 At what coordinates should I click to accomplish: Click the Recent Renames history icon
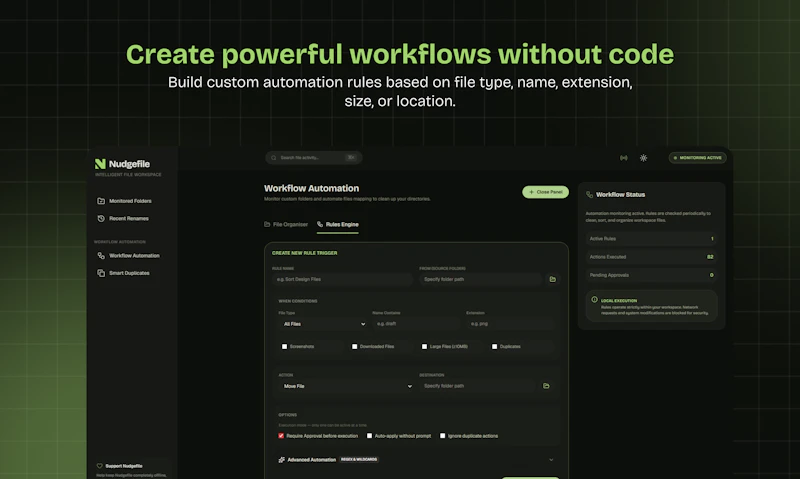tap(101, 218)
